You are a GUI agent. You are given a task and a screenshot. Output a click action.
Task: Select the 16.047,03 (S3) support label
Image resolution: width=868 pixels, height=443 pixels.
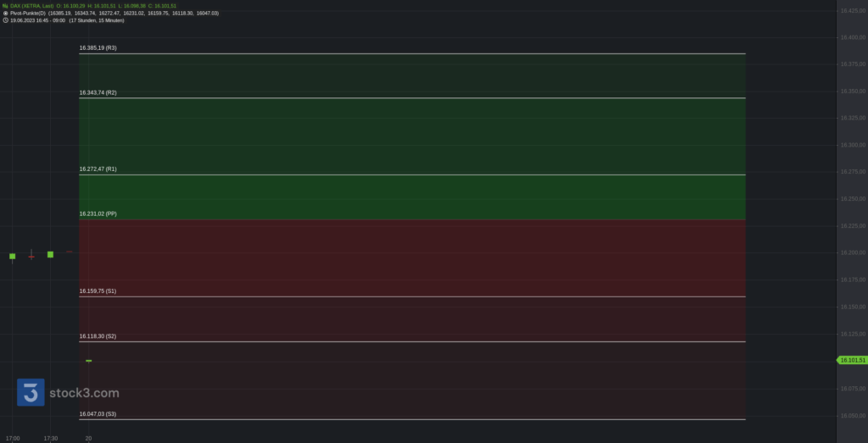(x=98, y=414)
